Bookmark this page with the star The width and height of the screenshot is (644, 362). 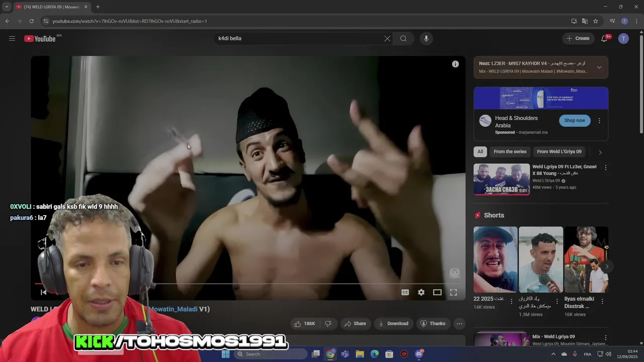pyautogui.click(x=596, y=21)
